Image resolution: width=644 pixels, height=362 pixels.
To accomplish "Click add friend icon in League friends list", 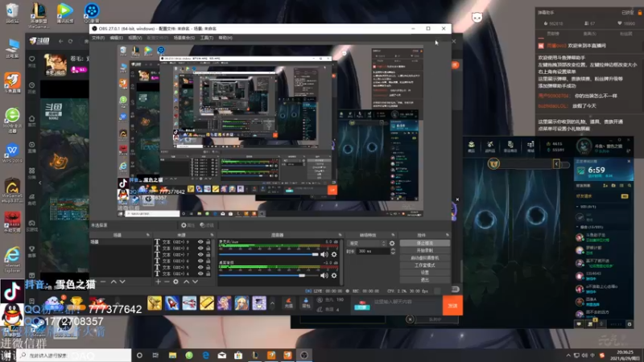I will pos(605,186).
